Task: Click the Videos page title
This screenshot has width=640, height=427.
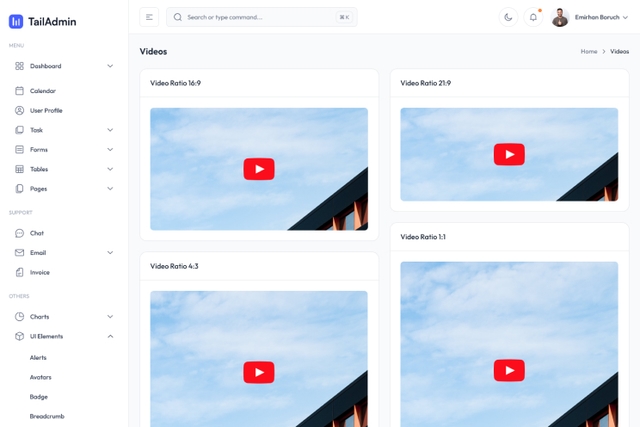Action: [153, 51]
